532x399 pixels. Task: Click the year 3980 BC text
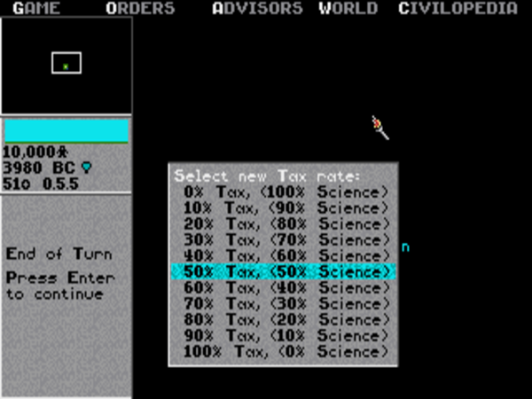tap(39, 168)
